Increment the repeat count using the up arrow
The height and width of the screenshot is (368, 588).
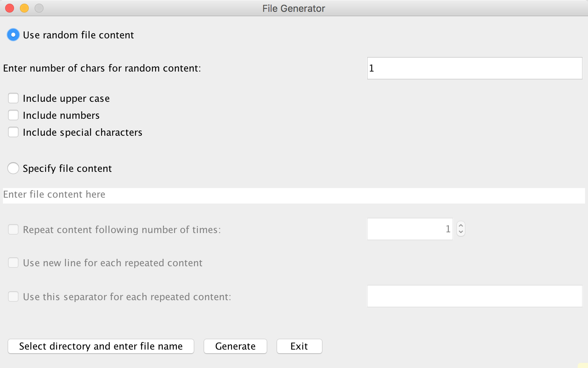tap(461, 226)
